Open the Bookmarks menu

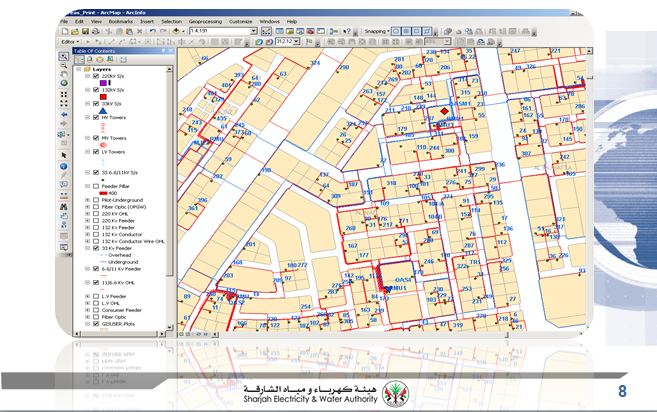(120, 21)
